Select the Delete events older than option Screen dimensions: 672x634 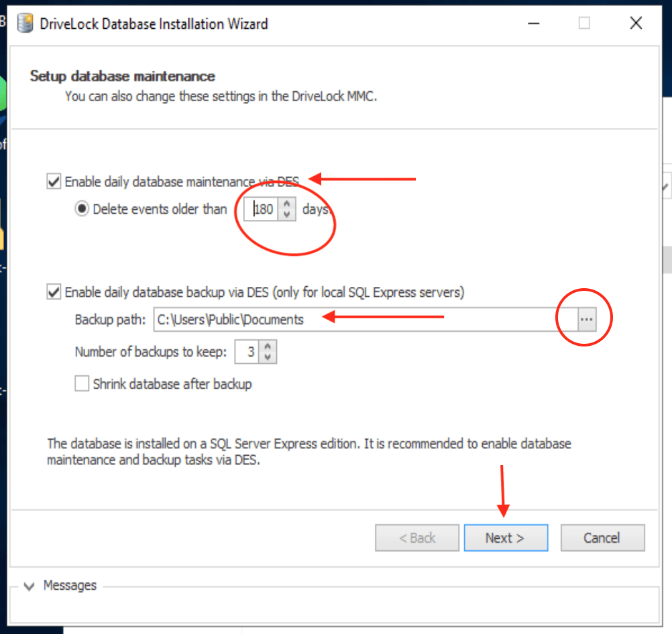pos(82,209)
